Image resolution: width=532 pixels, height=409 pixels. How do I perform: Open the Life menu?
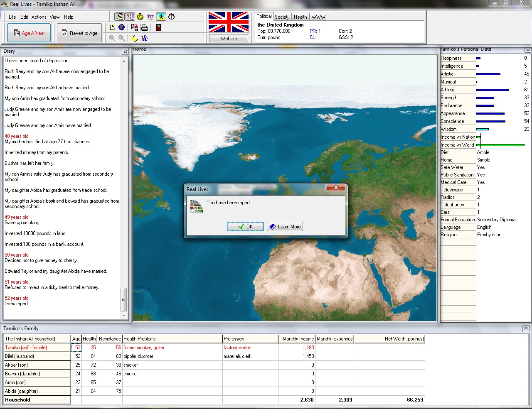point(12,17)
